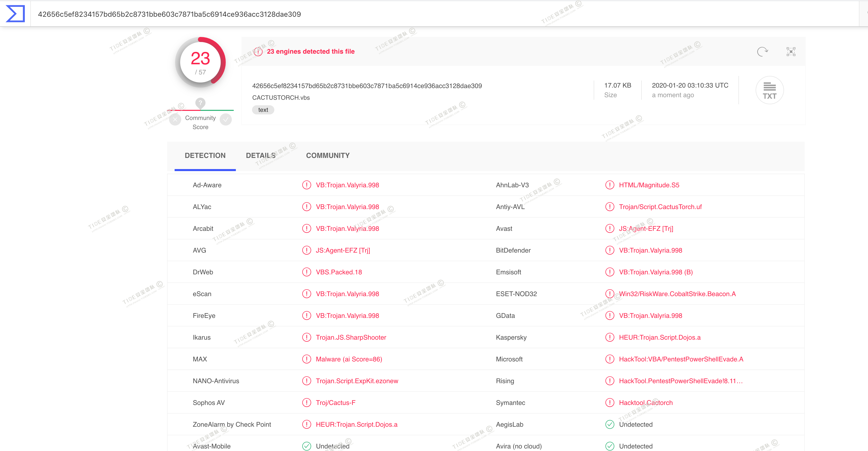Screen dimensions: 868x451
Task: Click Ad-Aware detection warning icon
Action: coord(306,185)
